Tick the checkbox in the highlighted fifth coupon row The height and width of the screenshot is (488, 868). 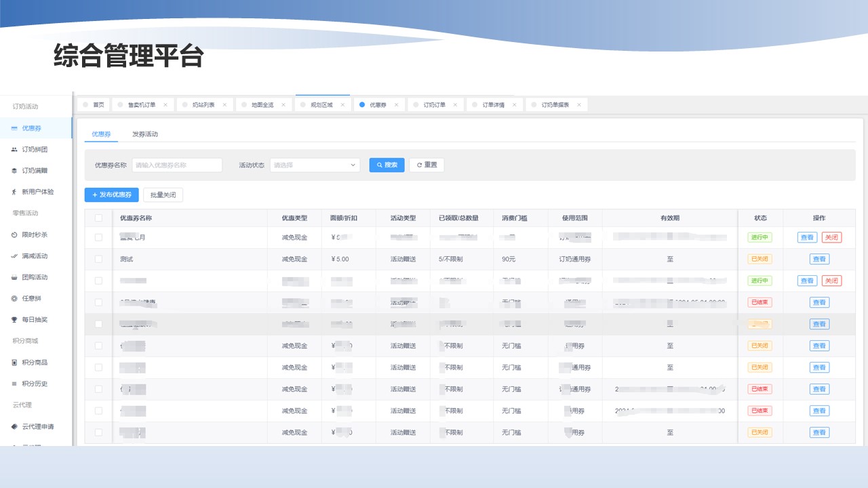[98, 324]
